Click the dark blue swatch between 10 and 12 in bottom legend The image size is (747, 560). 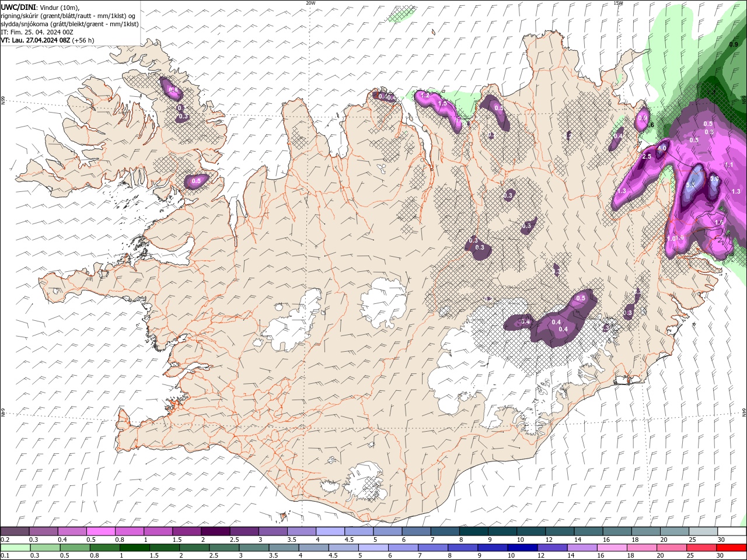click(521, 548)
